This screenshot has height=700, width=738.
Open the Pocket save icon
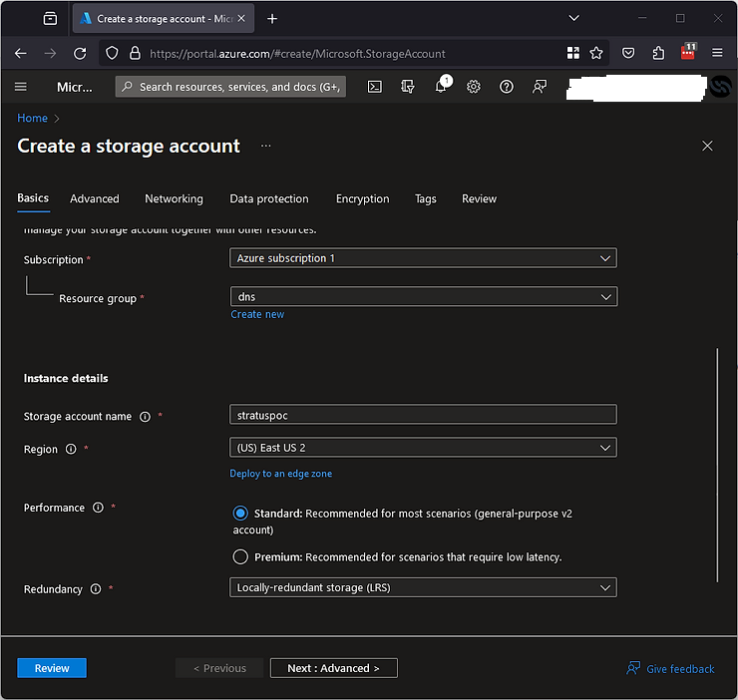tap(628, 53)
